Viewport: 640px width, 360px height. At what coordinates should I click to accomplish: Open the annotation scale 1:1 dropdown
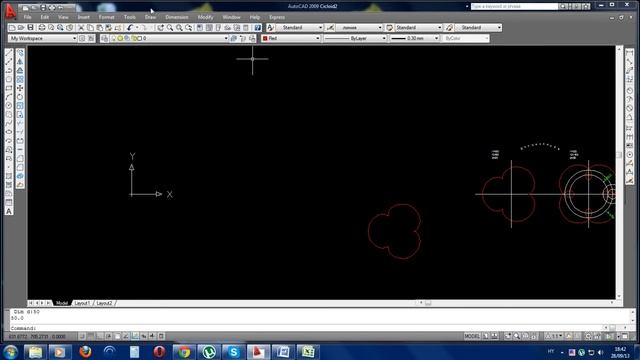(554, 336)
